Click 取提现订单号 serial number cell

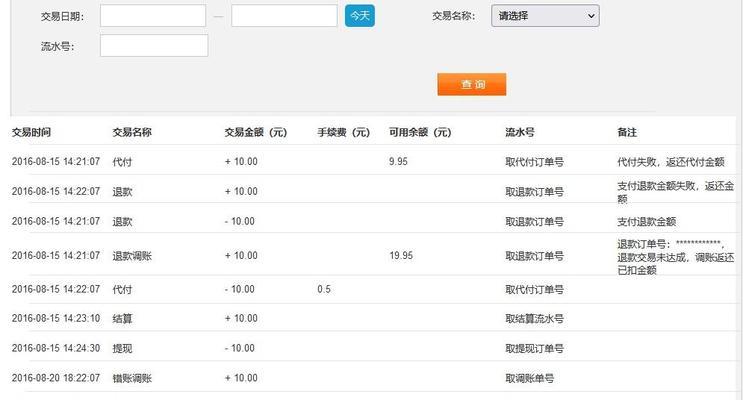[535, 348]
